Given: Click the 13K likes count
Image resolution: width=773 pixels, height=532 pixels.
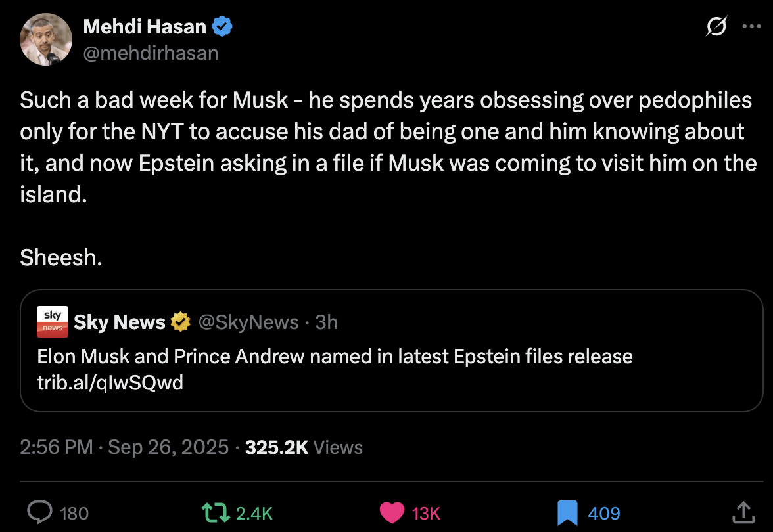Looking at the screenshot, I should [426, 514].
